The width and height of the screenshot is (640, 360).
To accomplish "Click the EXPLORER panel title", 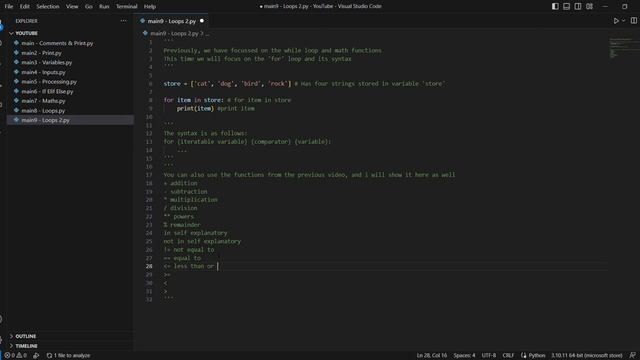I will 26,21.
